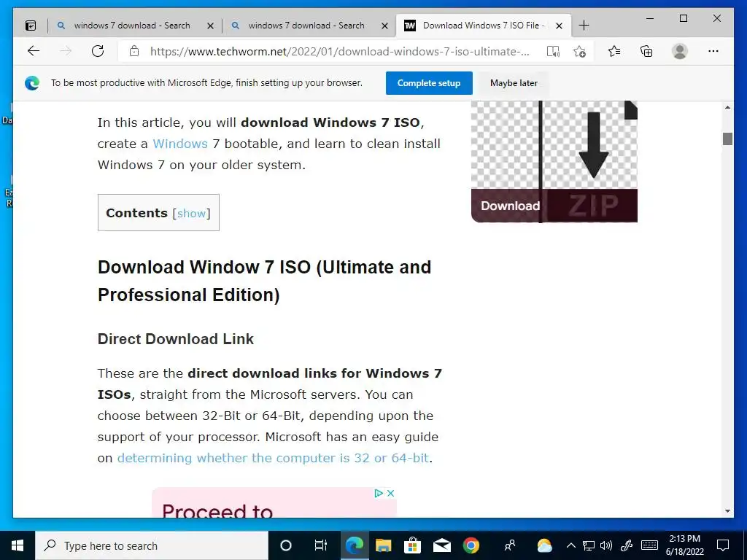Open Edge Settings and more menu

(713, 51)
